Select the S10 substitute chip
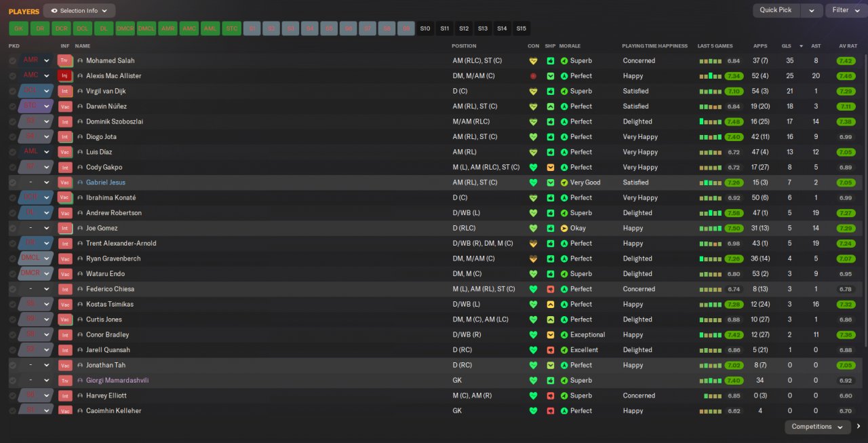Viewport: 868px width, 443px height. [x=425, y=28]
